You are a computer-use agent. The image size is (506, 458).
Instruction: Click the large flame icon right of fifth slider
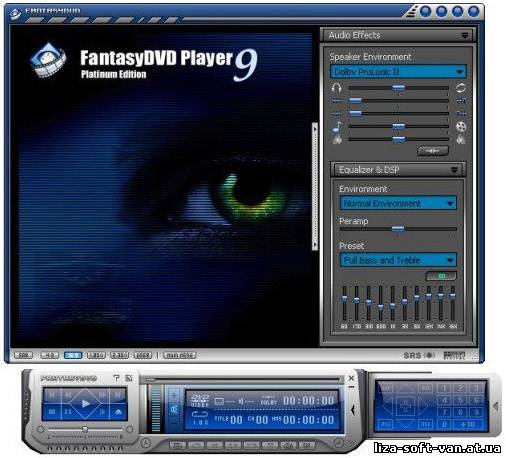(x=461, y=139)
